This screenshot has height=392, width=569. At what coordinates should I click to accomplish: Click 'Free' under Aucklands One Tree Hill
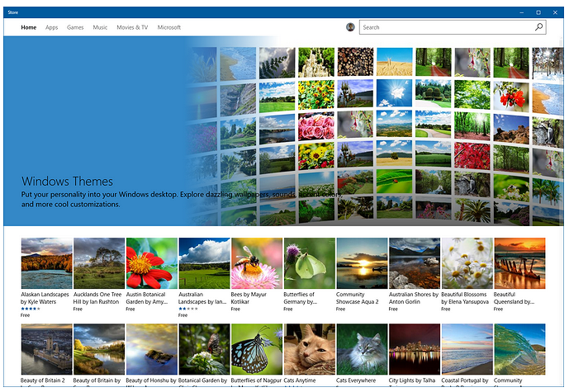point(78,309)
